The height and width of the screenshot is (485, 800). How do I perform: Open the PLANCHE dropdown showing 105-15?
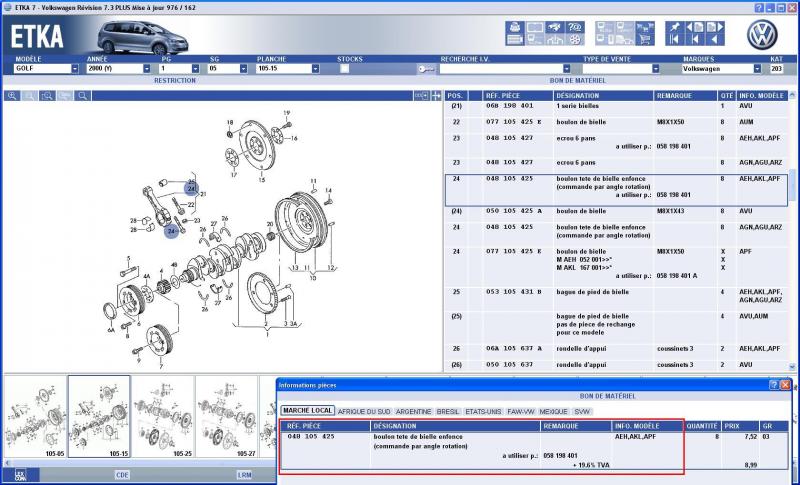pyautogui.click(x=315, y=68)
